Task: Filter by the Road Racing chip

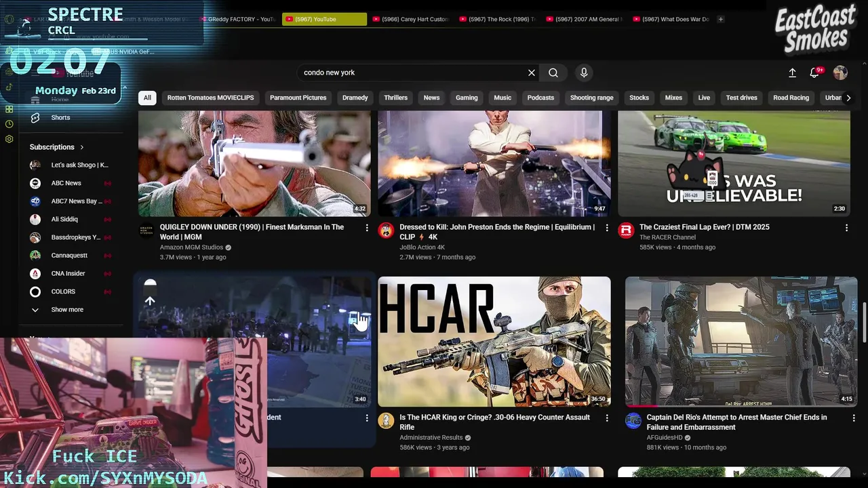Action: point(791,98)
